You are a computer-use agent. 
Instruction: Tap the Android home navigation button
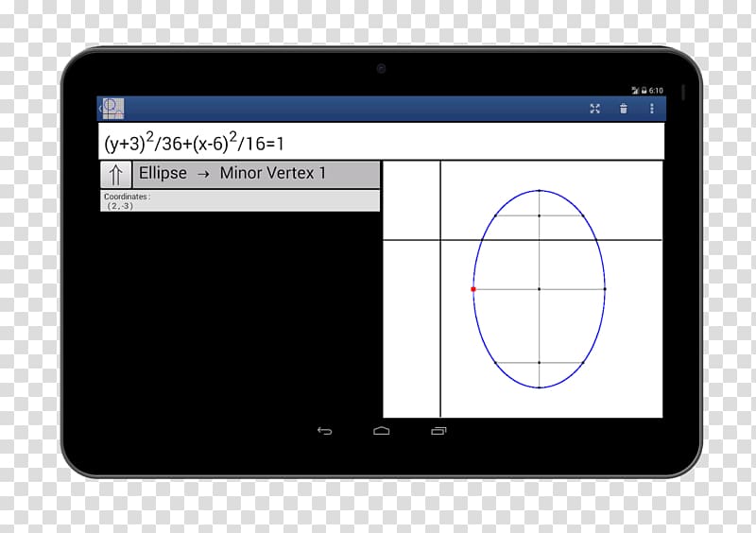pos(382,431)
